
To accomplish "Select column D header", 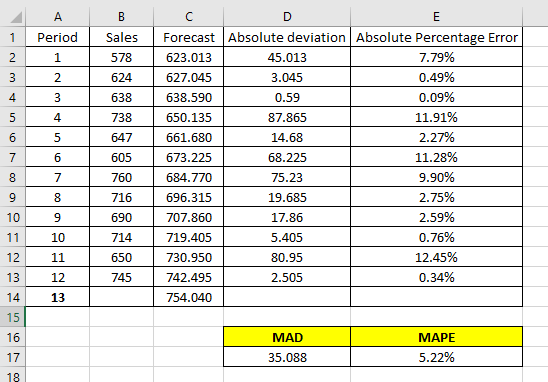I will pos(287,17).
